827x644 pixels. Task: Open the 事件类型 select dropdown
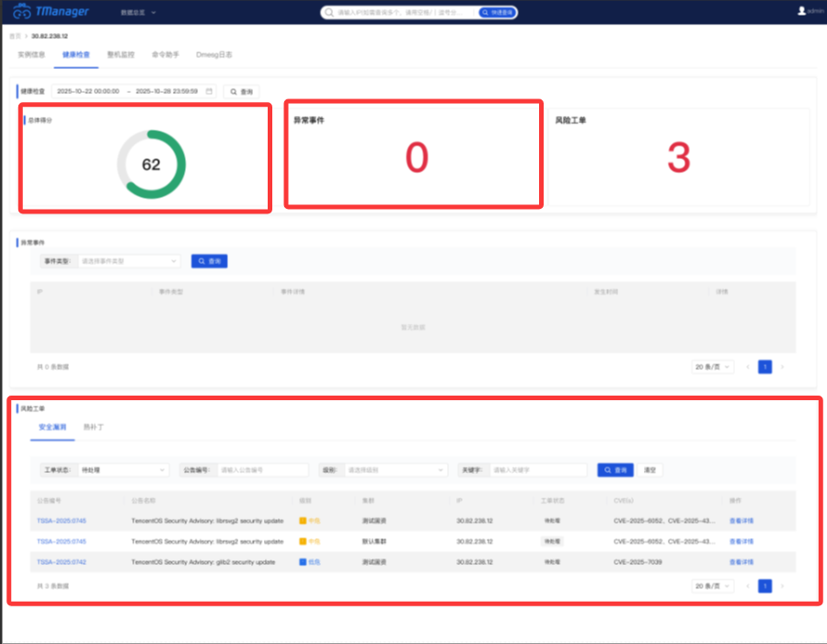[129, 261]
